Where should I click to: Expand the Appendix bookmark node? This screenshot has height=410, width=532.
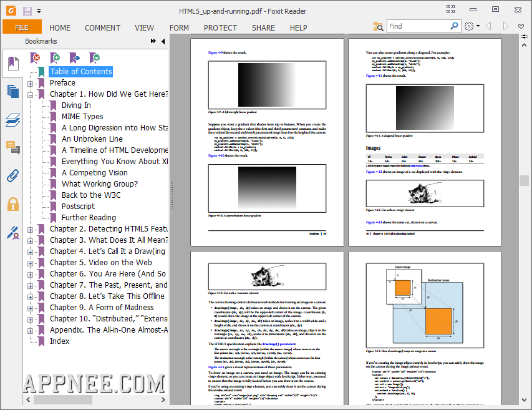pyautogui.click(x=30, y=331)
